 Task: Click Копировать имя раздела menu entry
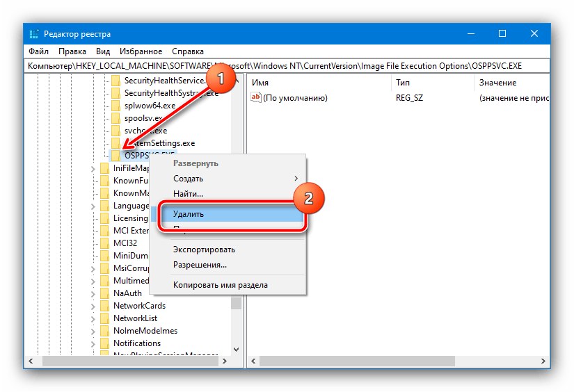(x=220, y=284)
